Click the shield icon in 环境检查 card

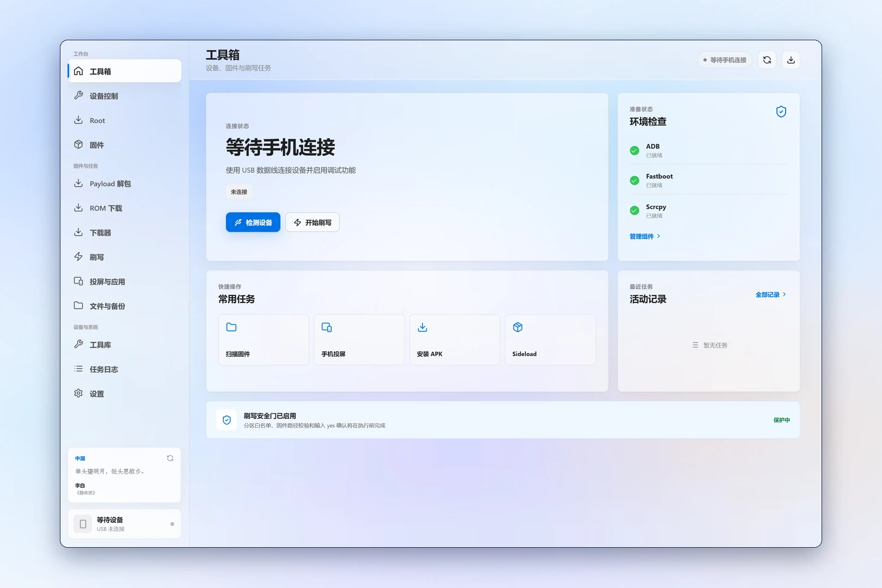point(781,112)
